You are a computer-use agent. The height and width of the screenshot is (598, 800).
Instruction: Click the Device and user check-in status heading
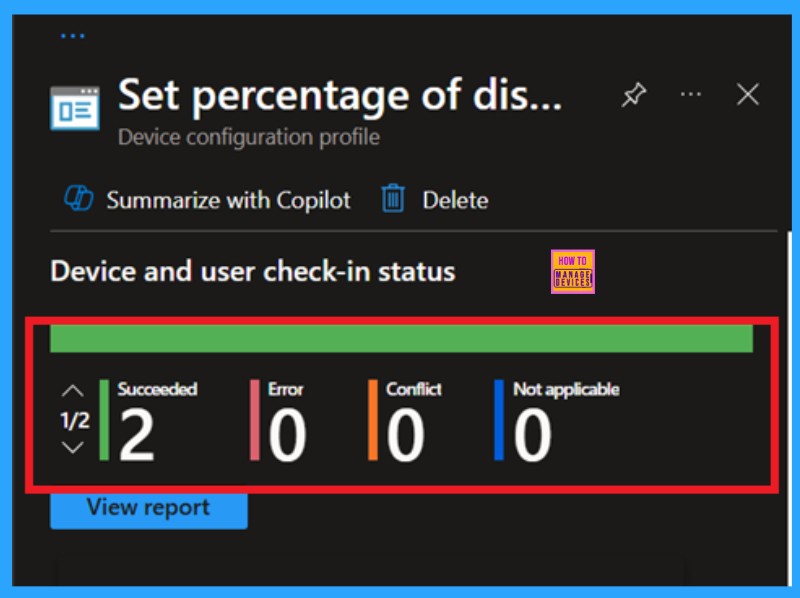coord(252,271)
